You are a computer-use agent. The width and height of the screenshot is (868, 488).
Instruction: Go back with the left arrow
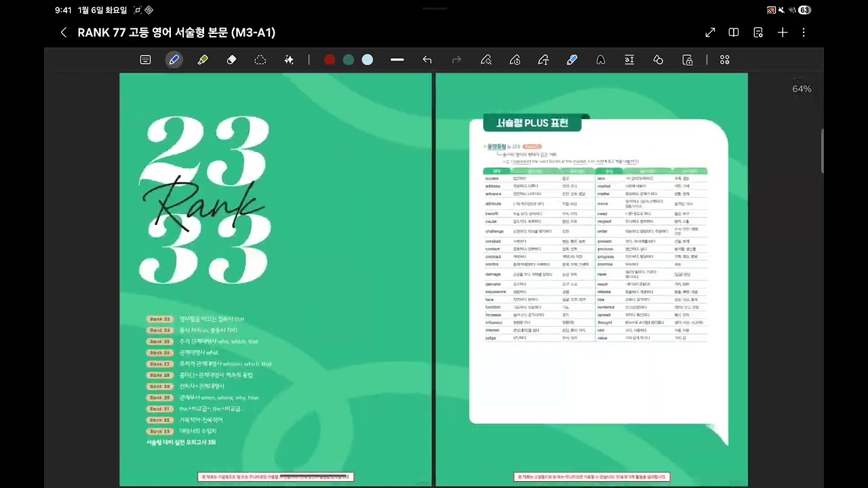coord(63,33)
